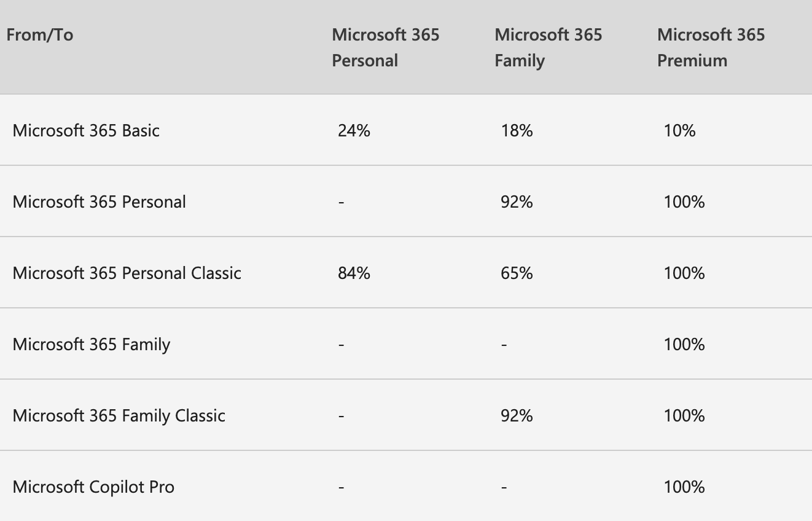
Task: Select the Microsoft 365 Personal row label
Action: coord(99,202)
